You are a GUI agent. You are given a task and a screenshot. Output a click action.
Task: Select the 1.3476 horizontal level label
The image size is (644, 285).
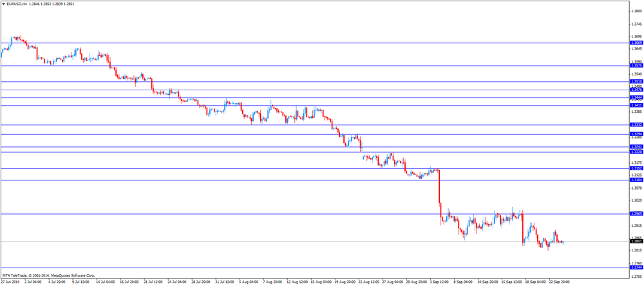[636, 90]
